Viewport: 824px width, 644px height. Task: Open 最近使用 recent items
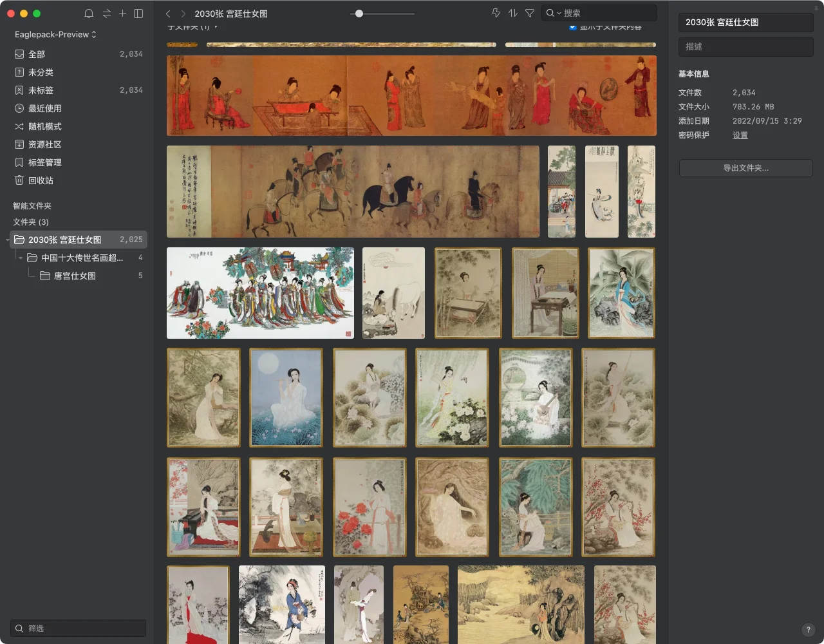[79, 108]
